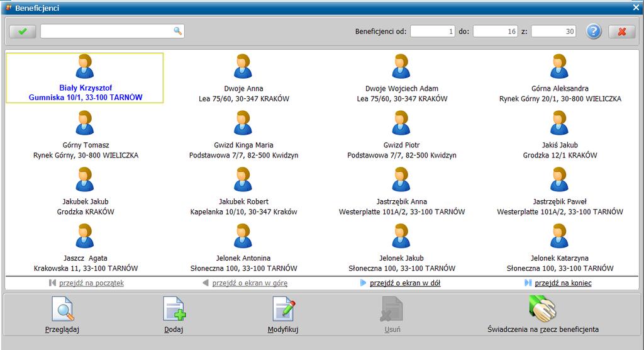Image resolution: width=644 pixels, height=350 pixels.
Task: Select Górna Aleksandra person icon
Action: (559, 66)
